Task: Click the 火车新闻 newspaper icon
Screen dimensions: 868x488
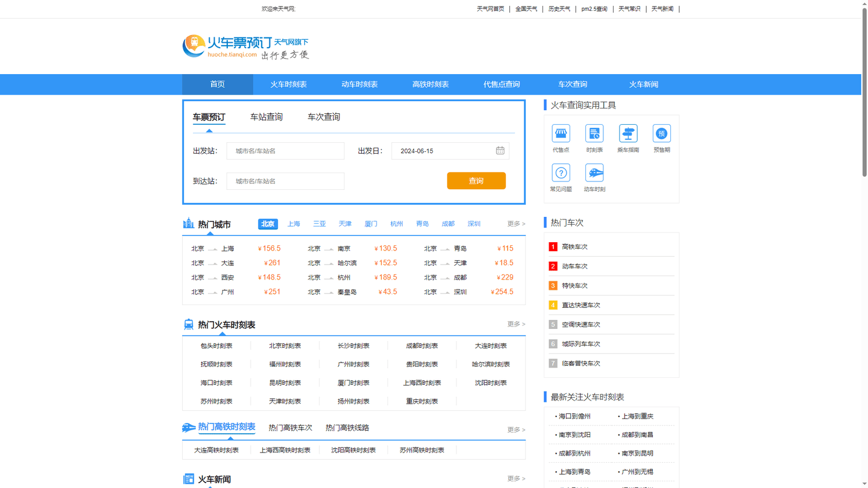Action: pyautogui.click(x=189, y=479)
